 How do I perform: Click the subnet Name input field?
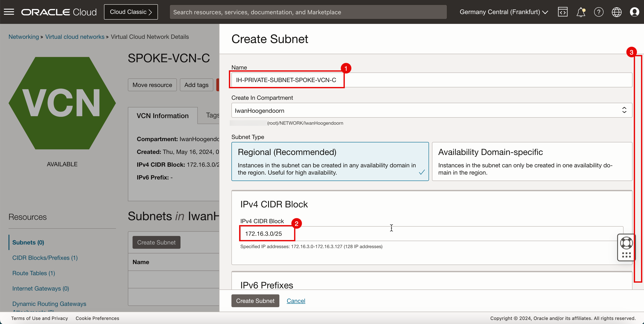coord(432,80)
